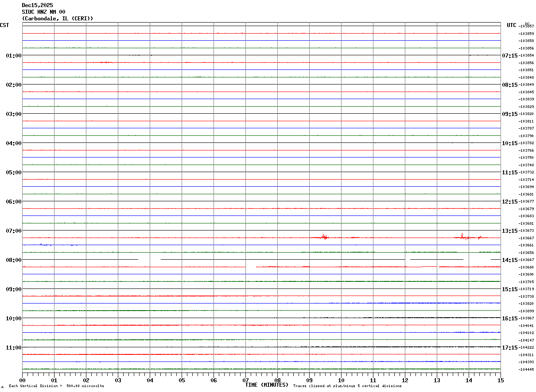
Task: Click the 16:15 UTC time label
Action: click(x=510, y=318)
